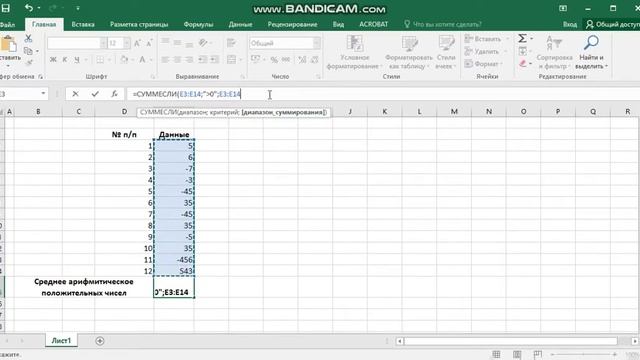Switch to the ACROBAT tab
640x360 pixels.
click(x=373, y=24)
